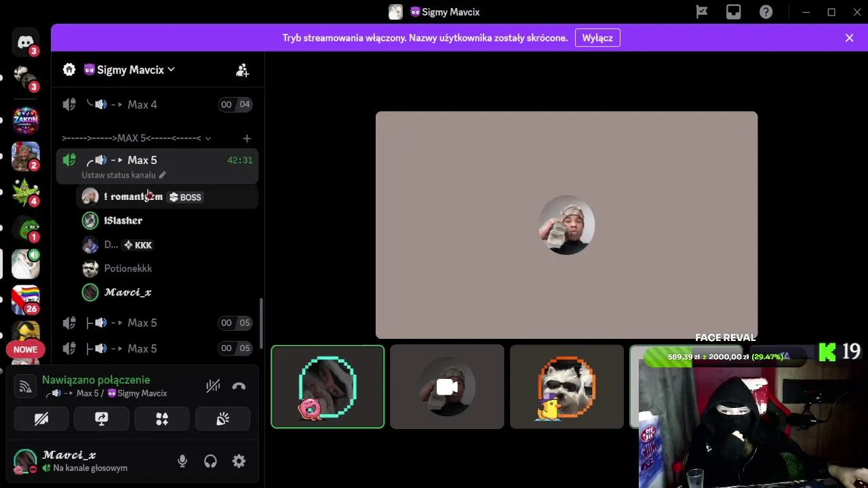Open Discord direct messages home icon
868x488 pixels.
(x=26, y=43)
